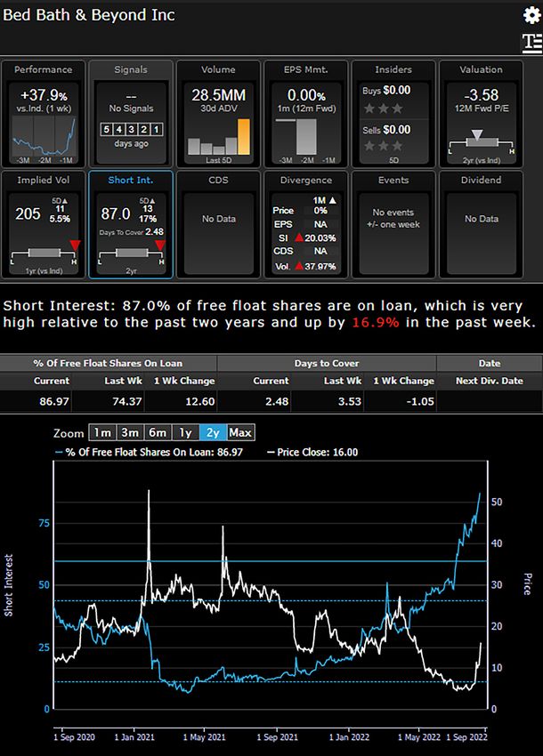This screenshot has width=543, height=756.
Task: Click the 1 Wk Change value 12.60
Action: [x=199, y=401]
